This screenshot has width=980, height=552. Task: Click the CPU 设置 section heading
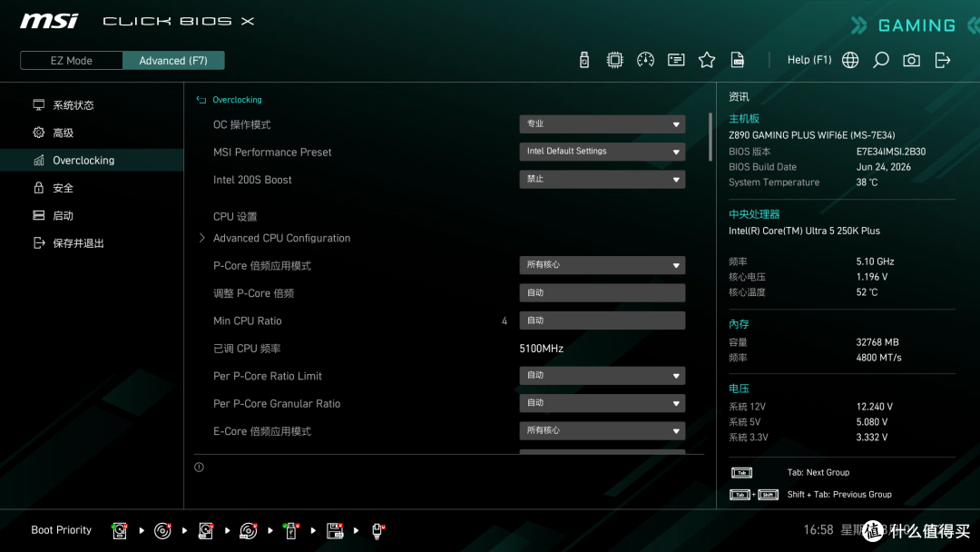click(x=235, y=216)
